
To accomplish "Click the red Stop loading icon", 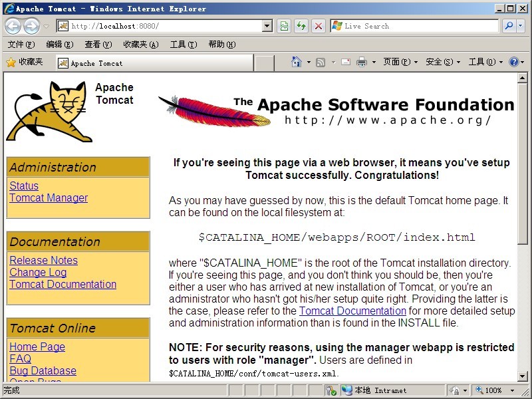I will pyautogui.click(x=319, y=26).
